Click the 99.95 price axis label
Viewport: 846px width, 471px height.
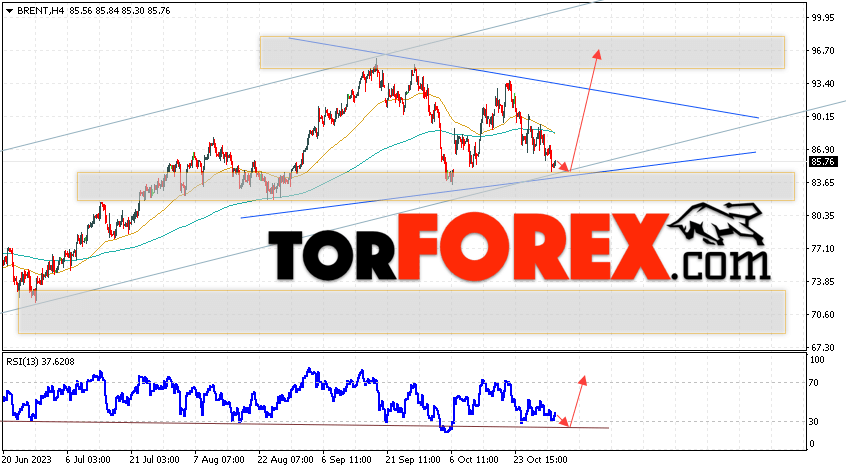[823, 18]
